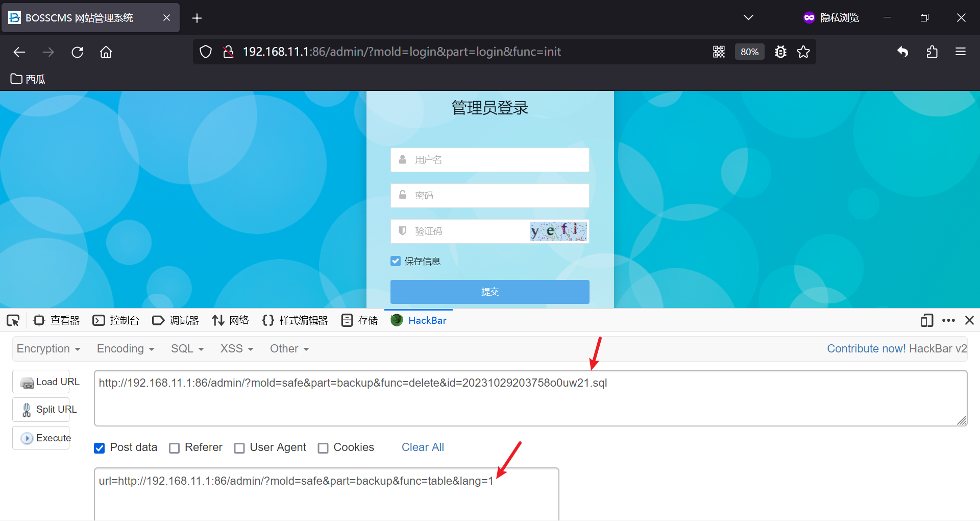
Task: Click the Clear All link
Action: (423, 447)
